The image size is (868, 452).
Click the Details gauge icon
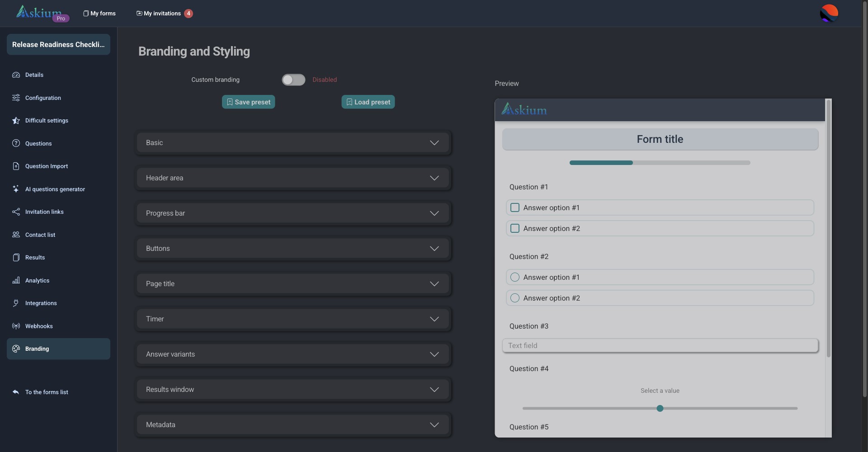tap(16, 75)
